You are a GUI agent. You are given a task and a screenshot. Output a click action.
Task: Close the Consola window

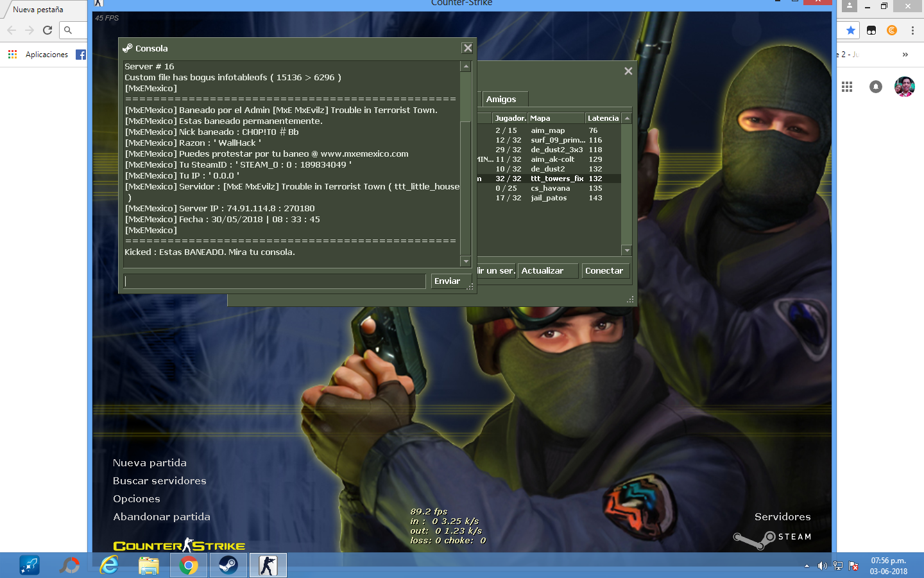(468, 48)
